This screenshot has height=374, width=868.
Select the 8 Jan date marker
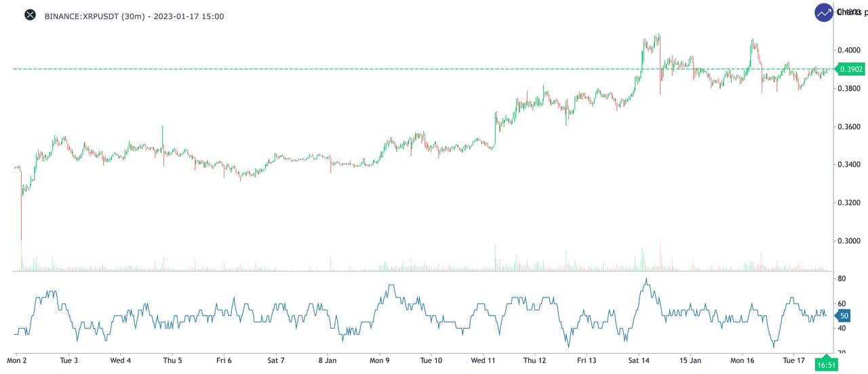pos(328,361)
